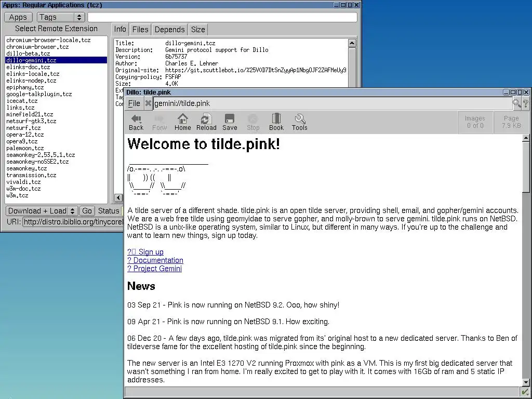The width and height of the screenshot is (532, 399).
Task: Select seamonkey-2.53.5.1.tcz extension
Action: [x=56, y=155]
